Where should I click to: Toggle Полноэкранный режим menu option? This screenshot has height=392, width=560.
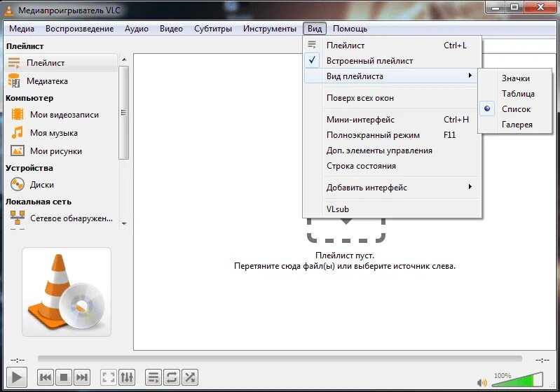[392, 135]
